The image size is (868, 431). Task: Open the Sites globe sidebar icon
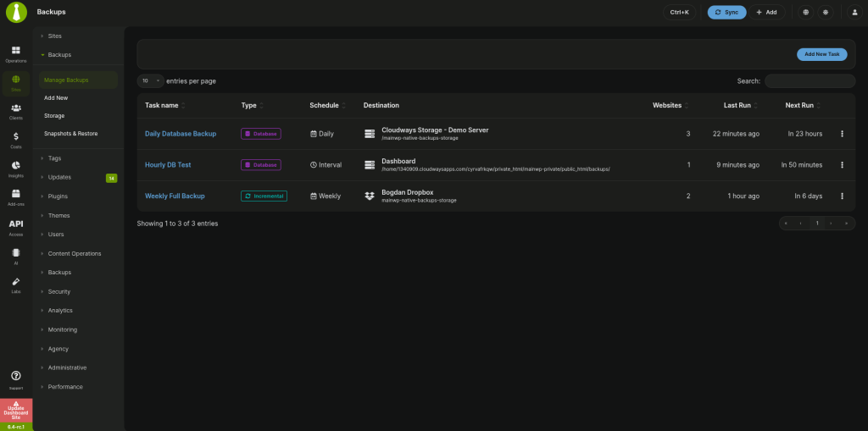pos(16,83)
